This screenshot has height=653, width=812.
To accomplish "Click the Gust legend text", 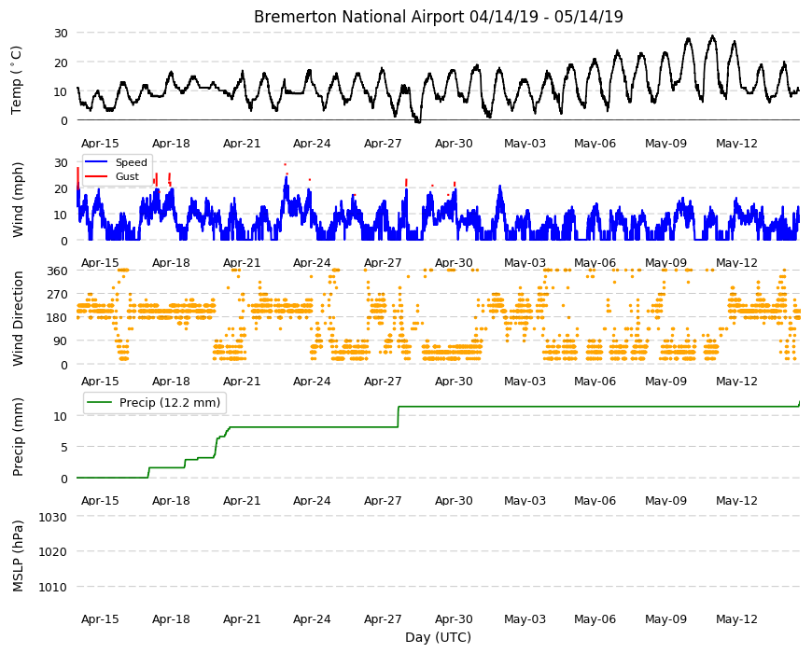I will pos(127,176).
